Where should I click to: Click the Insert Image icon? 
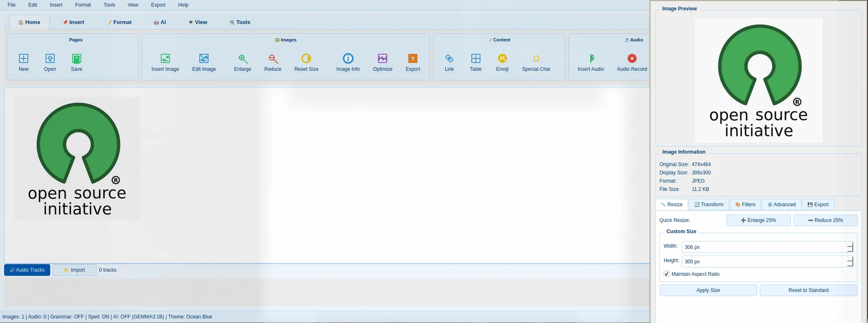[165, 58]
